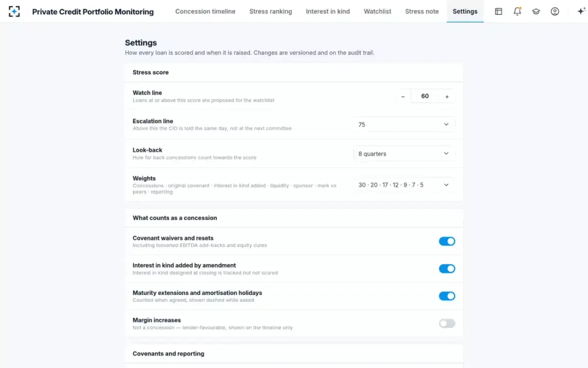Open Stress note tab
Image resolution: width=588 pixels, height=368 pixels.
point(422,11)
